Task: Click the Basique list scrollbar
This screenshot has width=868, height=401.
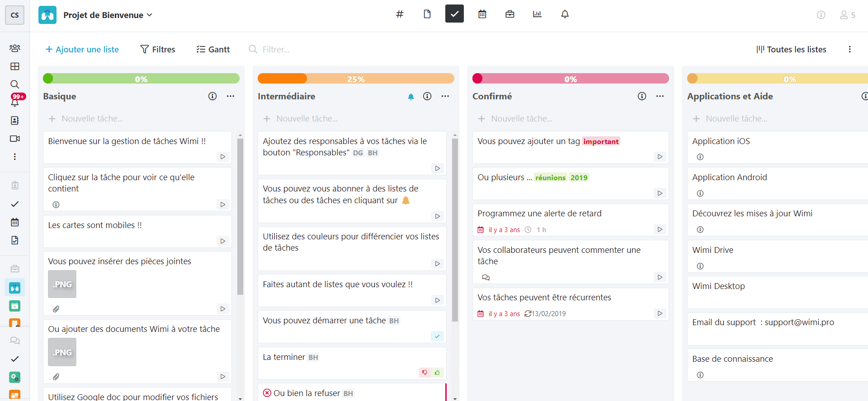Action: (x=240, y=217)
